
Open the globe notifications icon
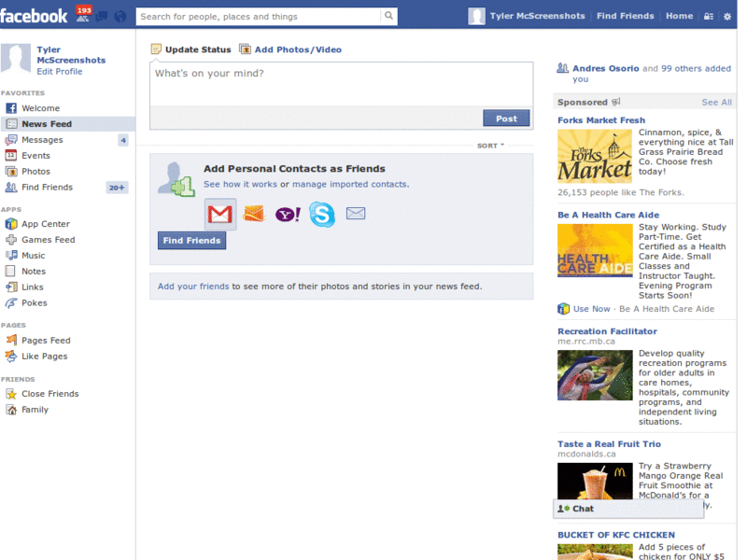120,17
